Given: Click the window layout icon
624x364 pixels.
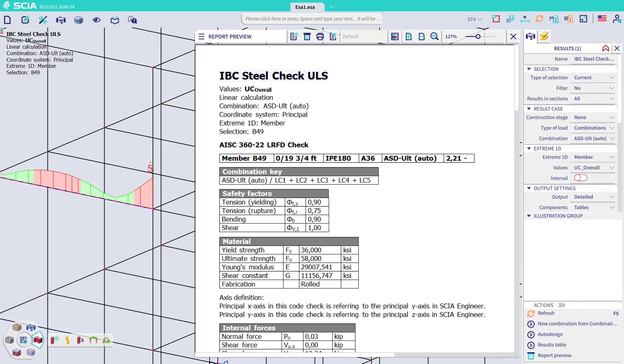Looking at the screenshot, I should (583, 19).
